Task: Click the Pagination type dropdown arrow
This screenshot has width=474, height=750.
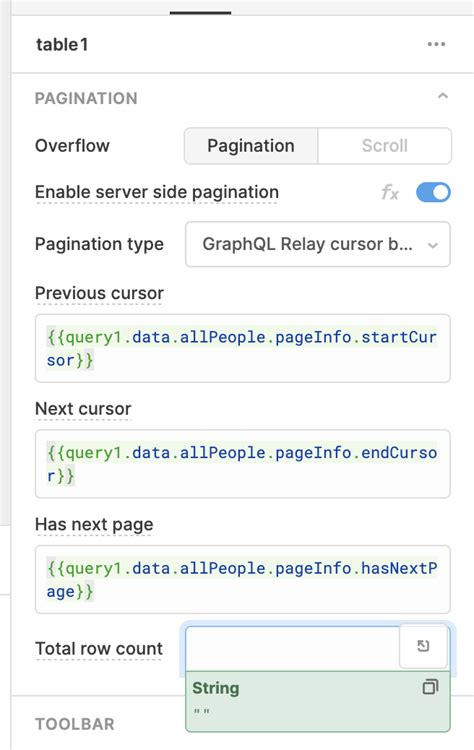Action: [433, 245]
